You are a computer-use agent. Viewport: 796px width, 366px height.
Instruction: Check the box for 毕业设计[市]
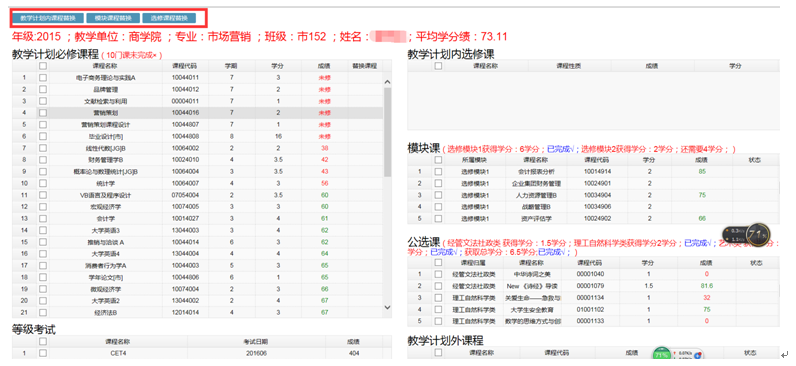click(x=43, y=137)
